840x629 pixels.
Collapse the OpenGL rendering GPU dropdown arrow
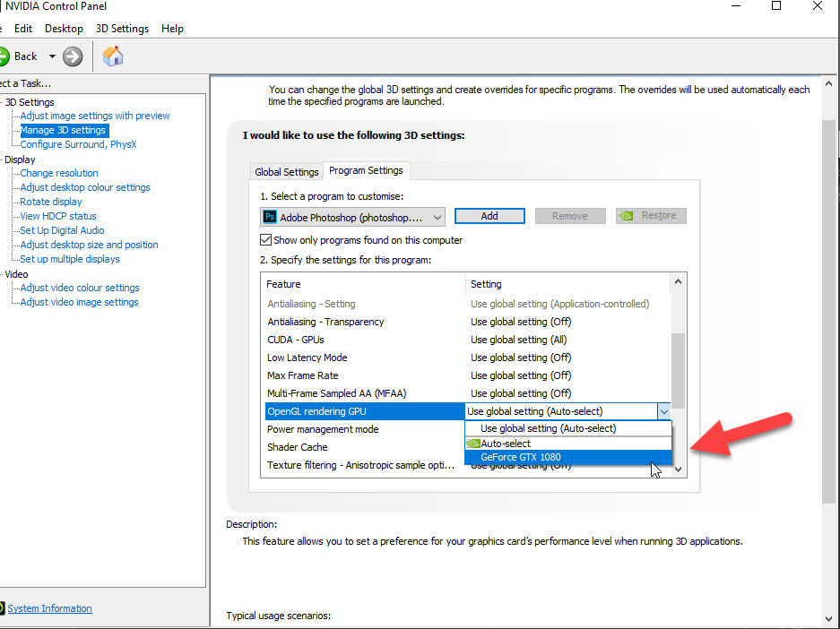[663, 411]
